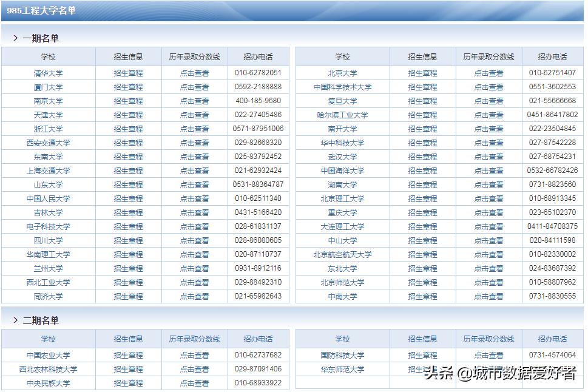Viewport: 588px width, 392px height.
Task: Click the 北京理工大学 link
Action: click(343, 199)
